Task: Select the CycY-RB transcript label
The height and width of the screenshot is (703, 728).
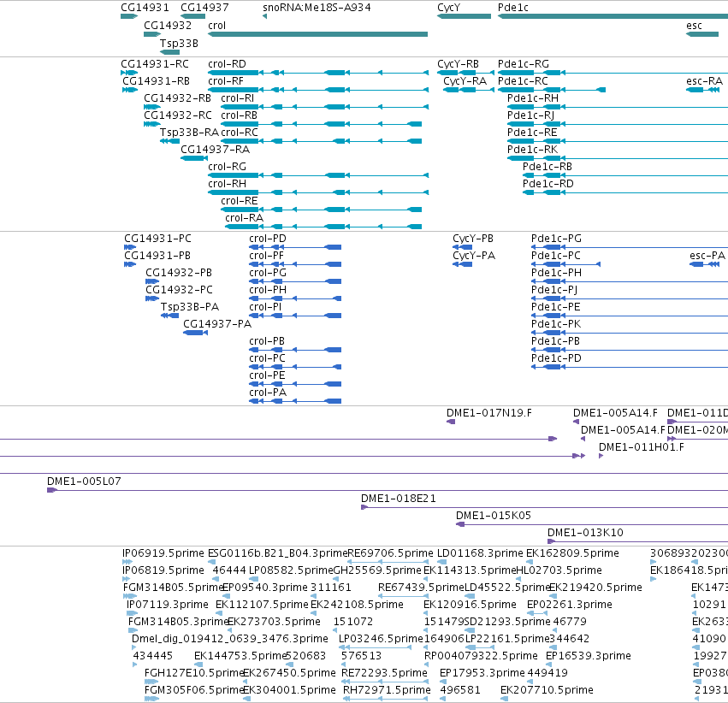Action: (458, 64)
